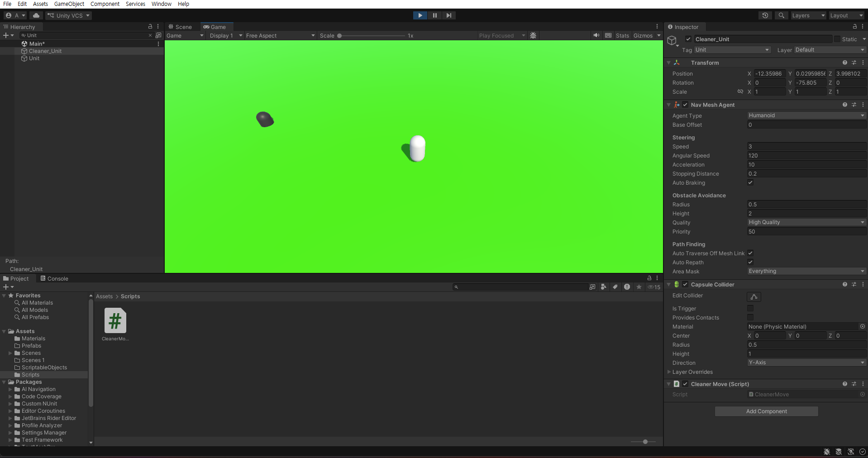
Task: Click the global search magnifier icon
Action: click(x=781, y=15)
